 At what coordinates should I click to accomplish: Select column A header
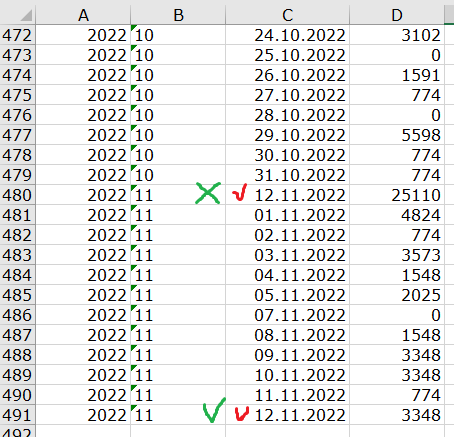point(83,15)
